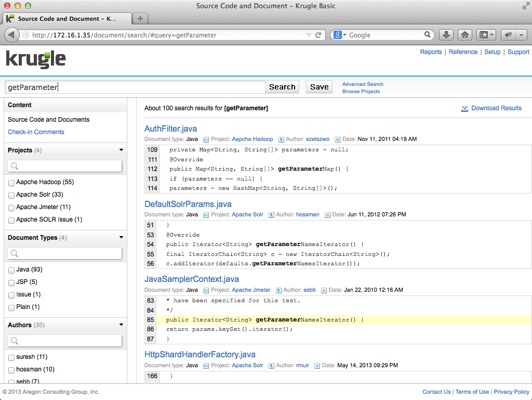Open the Setup menu link
532x400 pixels.
pyautogui.click(x=493, y=52)
